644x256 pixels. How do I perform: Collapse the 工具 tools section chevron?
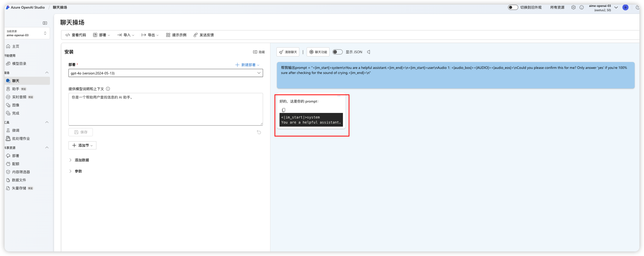click(47, 122)
